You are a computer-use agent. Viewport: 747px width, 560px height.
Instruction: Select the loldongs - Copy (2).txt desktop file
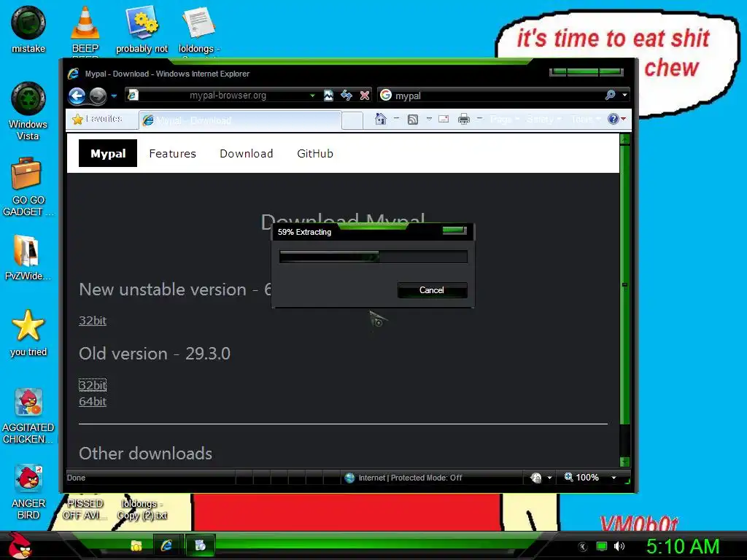pos(142,509)
